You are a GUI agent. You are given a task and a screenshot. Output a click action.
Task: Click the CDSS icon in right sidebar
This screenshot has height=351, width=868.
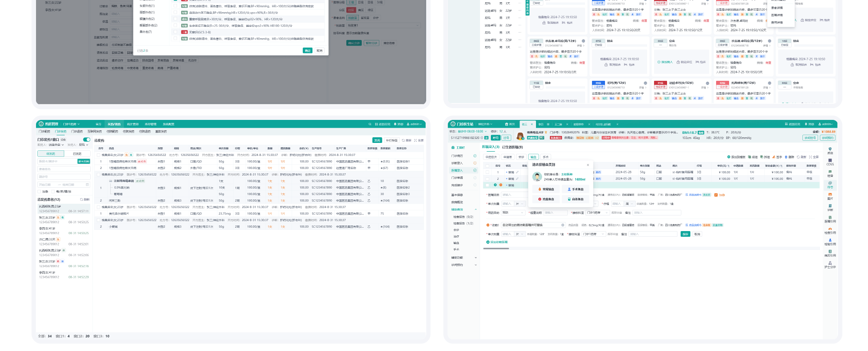coord(830,162)
